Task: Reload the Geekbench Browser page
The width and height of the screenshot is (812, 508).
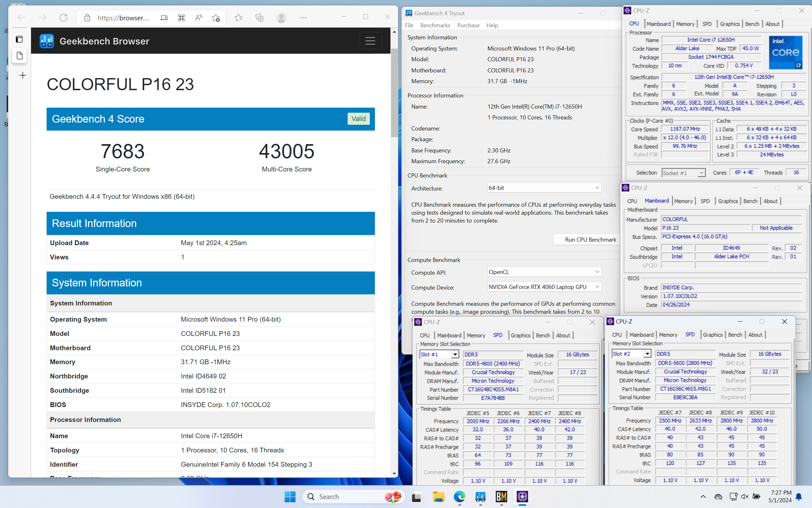Action: pos(63,17)
